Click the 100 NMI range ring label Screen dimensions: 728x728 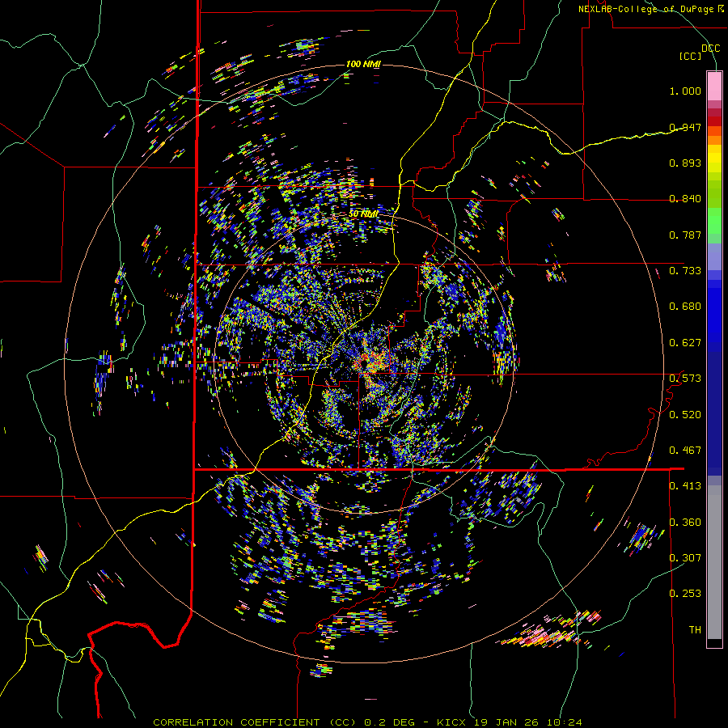pyautogui.click(x=363, y=64)
